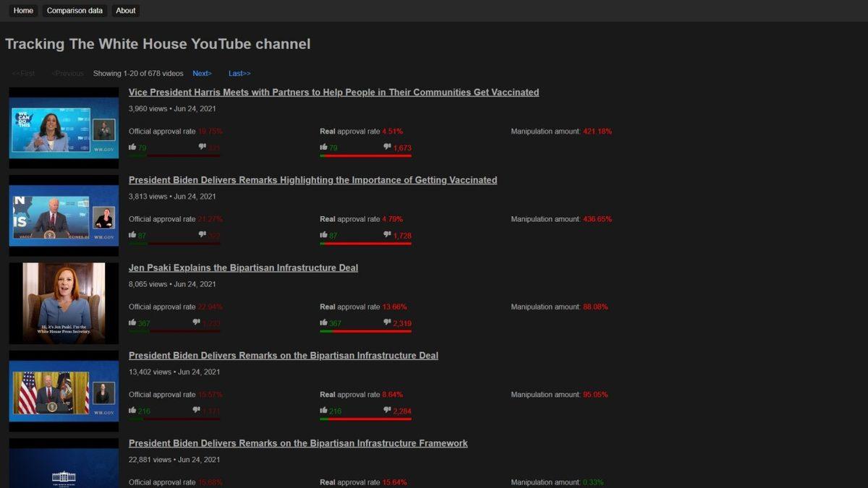Click the Jen Psaki video thumbnail
Screen dimensions: 868x488
tap(64, 302)
